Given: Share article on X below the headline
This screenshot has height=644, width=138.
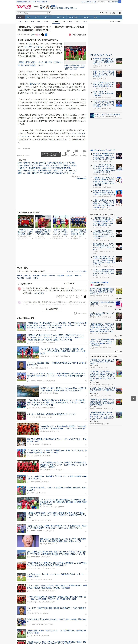Looking at the screenshot, I should pyautogui.click(x=43, y=35).
